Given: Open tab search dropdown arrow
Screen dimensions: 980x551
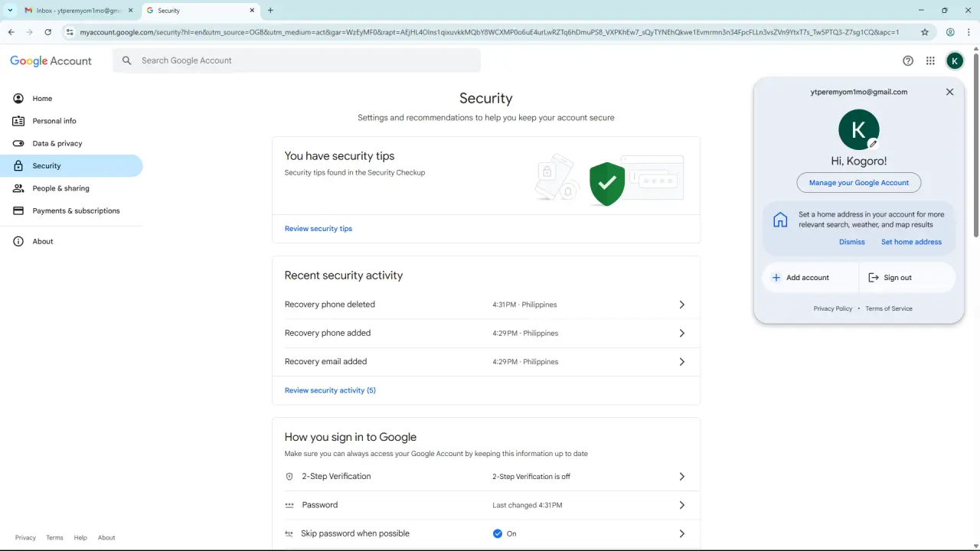Looking at the screenshot, I should point(11,11).
